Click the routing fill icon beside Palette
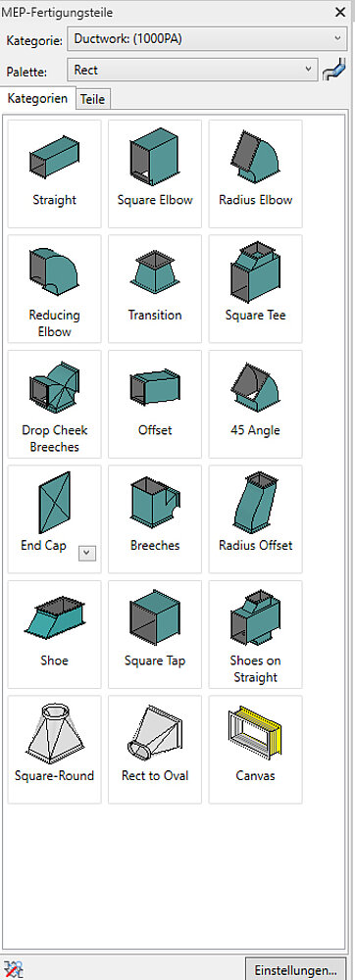Image resolution: width=355 pixels, height=980 pixels. pyautogui.click(x=334, y=70)
